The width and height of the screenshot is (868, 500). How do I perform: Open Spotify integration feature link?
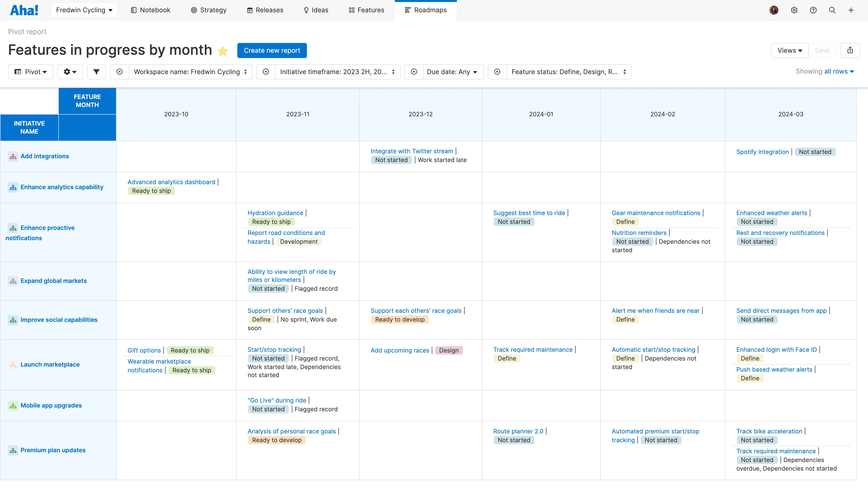pos(762,152)
